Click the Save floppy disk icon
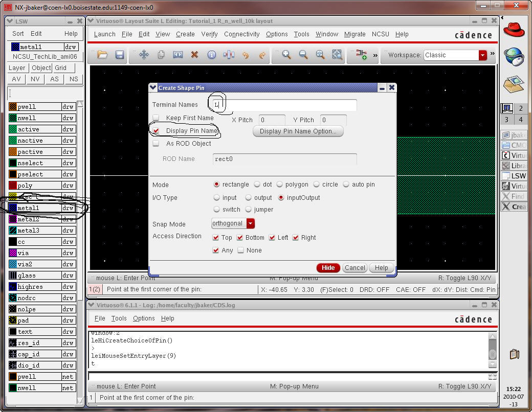 [119, 55]
